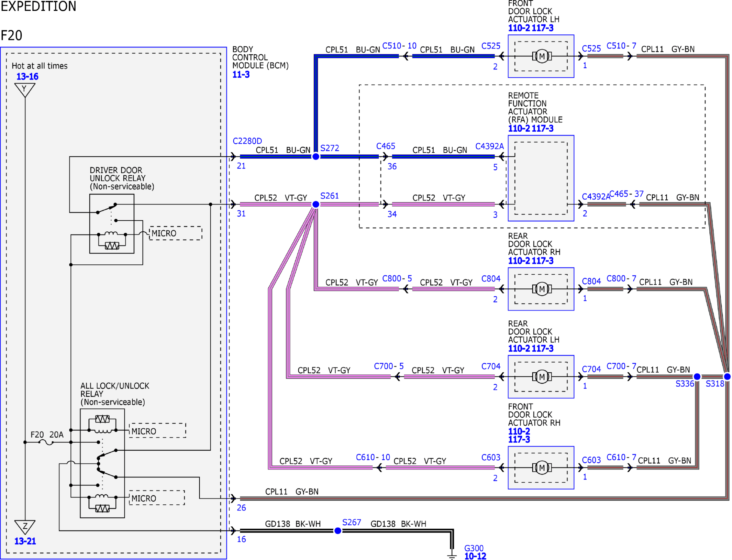Click the C510-7 connector label
This screenshot has width=732, height=560.
tap(621, 46)
